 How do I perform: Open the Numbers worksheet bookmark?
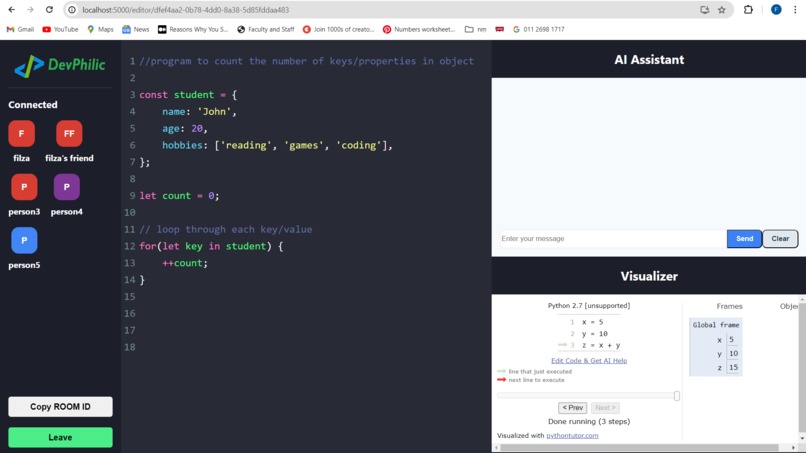pos(419,29)
